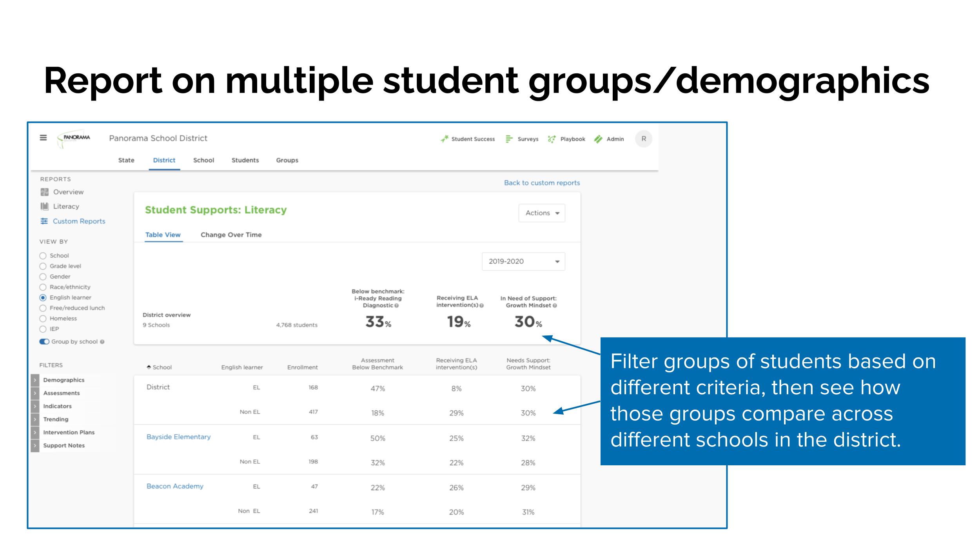Switch to the State tab
The image size is (980, 552).
(126, 160)
